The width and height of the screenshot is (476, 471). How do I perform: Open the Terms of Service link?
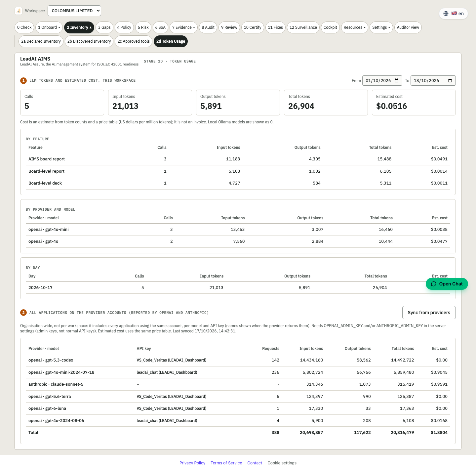[x=226, y=463]
